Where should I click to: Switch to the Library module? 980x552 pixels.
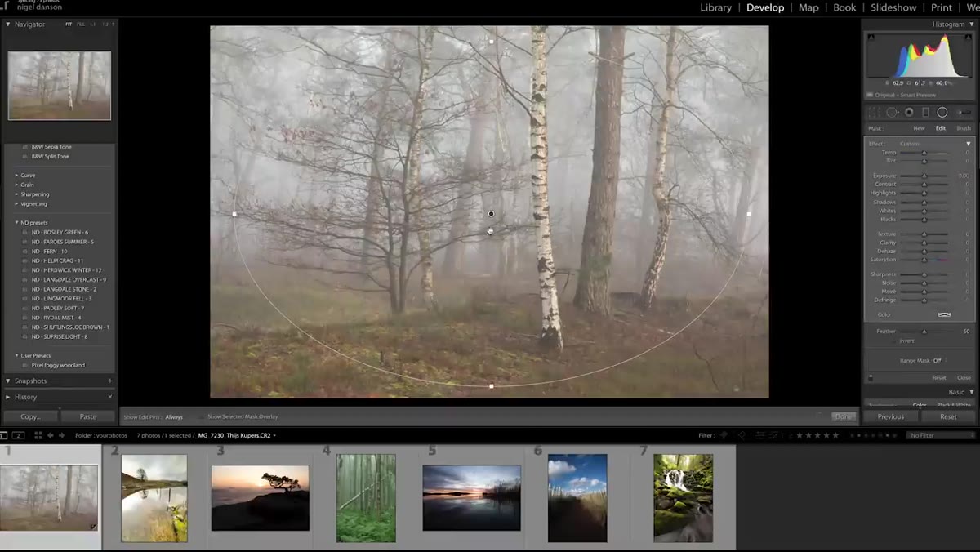pyautogui.click(x=715, y=7)
